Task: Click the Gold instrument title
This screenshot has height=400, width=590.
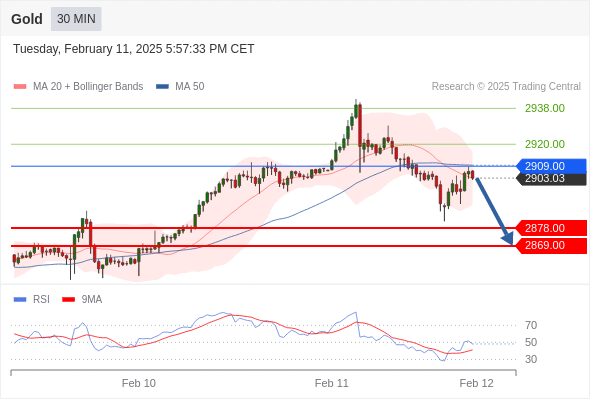Action: pyautogui.click(x=27, y=19)
